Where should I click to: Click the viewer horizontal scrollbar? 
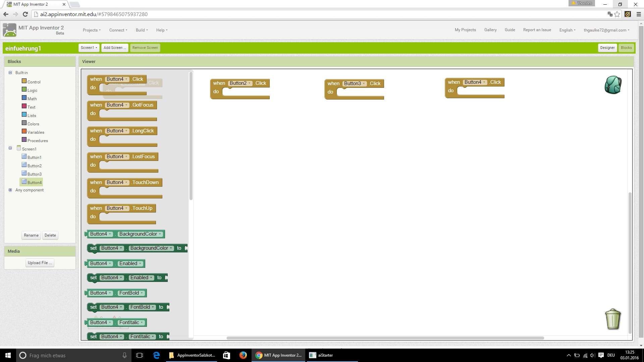point(385,338)
